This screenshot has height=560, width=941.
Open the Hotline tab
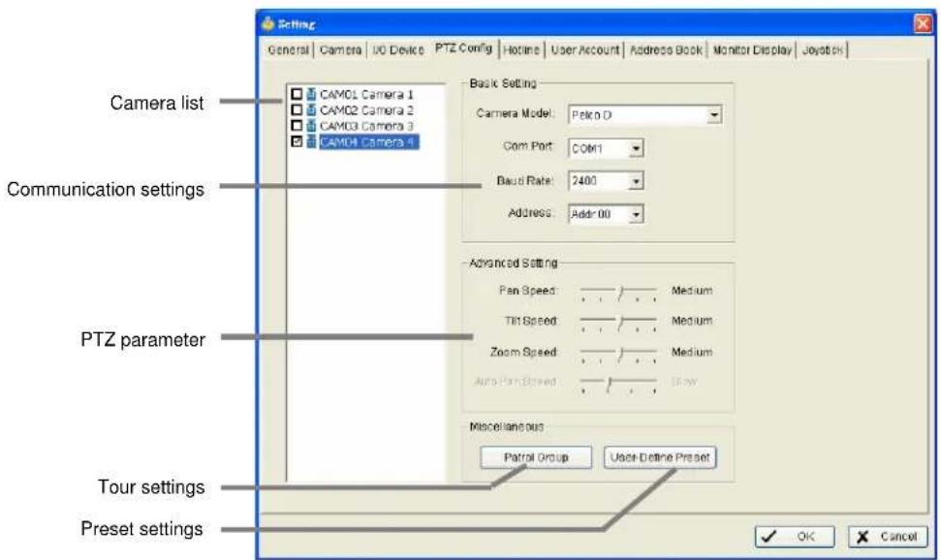tap(521, 49)
